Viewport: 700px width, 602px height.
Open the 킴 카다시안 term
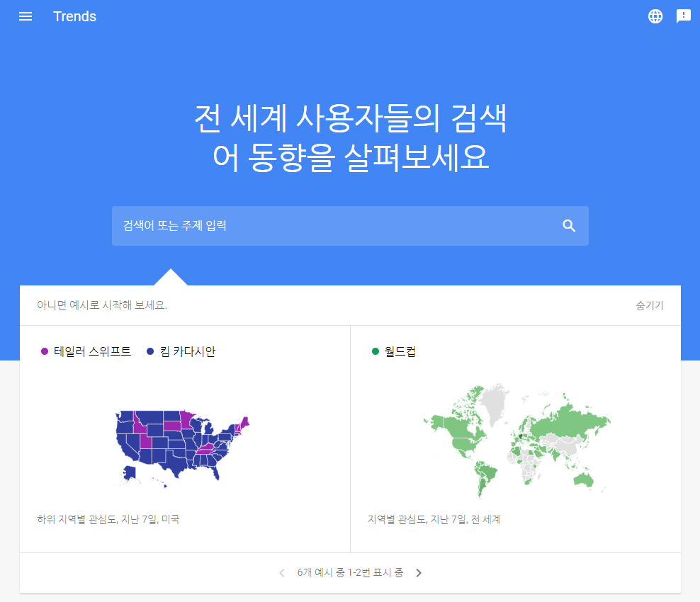[188, 352]
